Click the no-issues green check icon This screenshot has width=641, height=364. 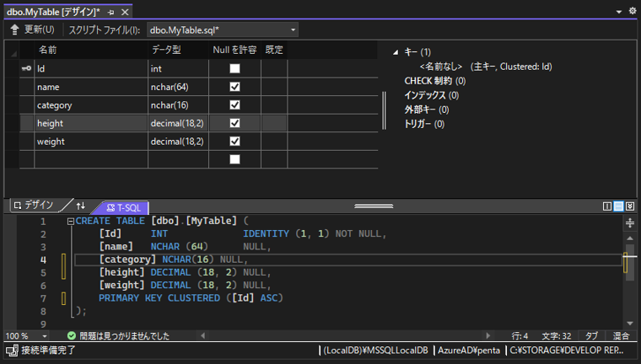click(72, 336)
